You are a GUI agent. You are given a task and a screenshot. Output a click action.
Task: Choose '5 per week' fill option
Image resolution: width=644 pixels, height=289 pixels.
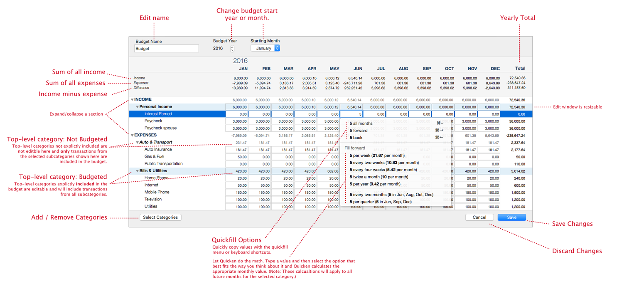click(371, 156)
